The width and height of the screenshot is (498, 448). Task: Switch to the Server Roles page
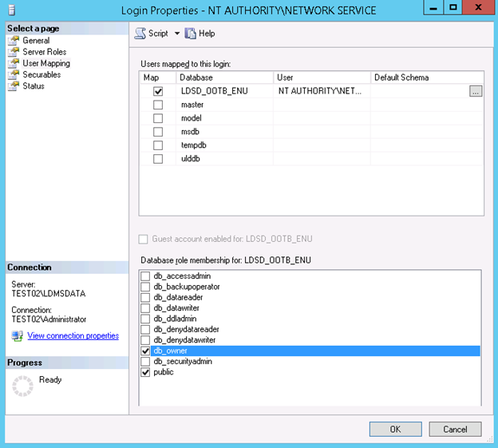45,52
